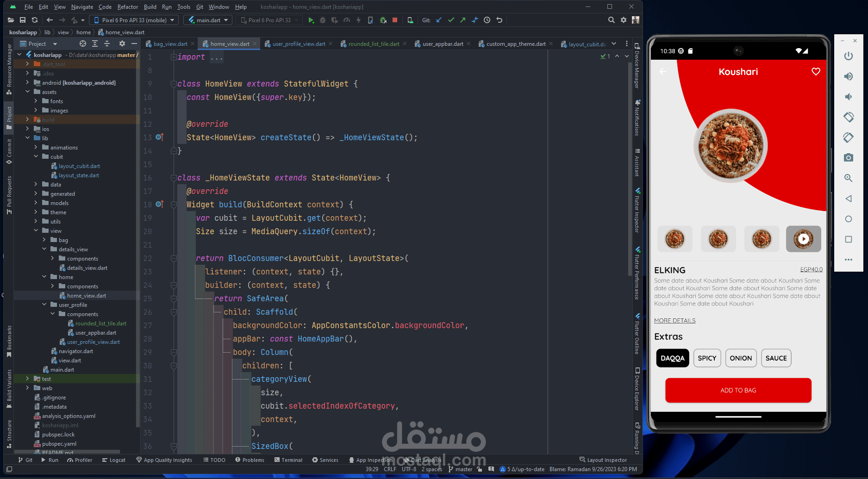868x479 pixels.
Task: Show more editor tabs dropdown arrow
Action: point(614,44)
